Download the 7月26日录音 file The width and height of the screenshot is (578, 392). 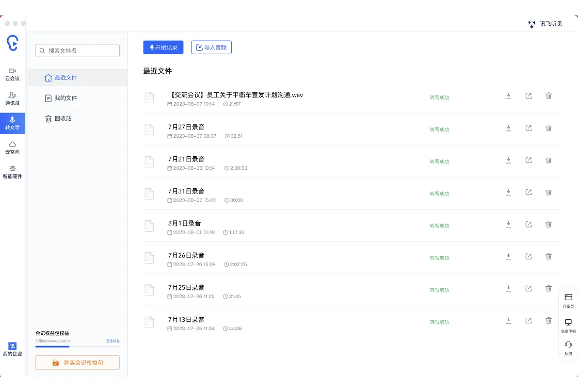pyautogui.click(x=508, y=256)
